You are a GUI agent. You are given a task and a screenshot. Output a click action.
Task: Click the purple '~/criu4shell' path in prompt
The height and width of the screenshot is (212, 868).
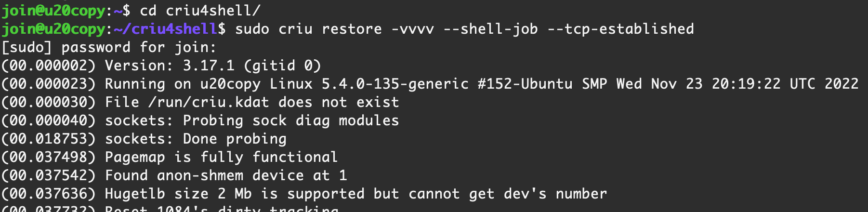click(x=166, y=29)
